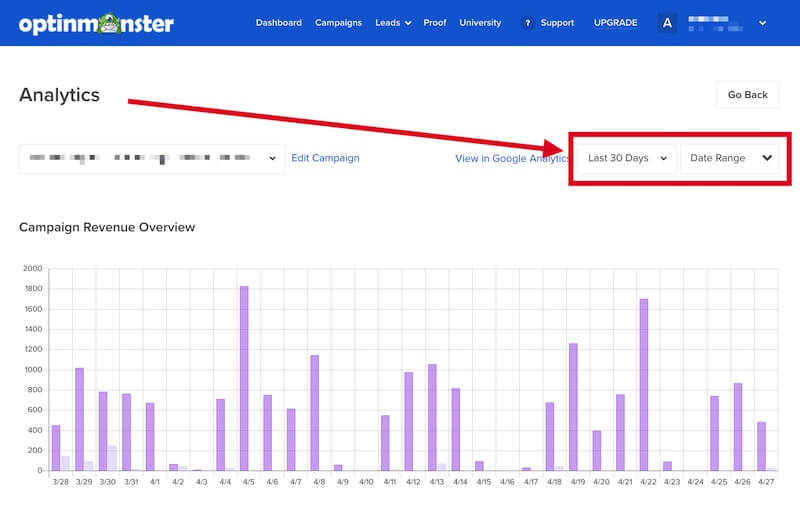Open the Proof menu item

click(435, 23)
